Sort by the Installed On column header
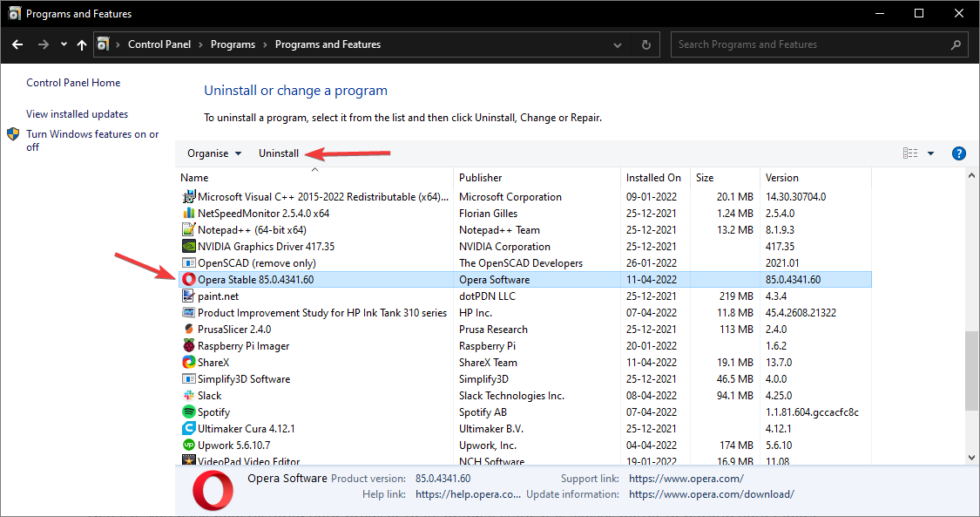Screen dimensions: 980x517 click(x=656, y=178)
